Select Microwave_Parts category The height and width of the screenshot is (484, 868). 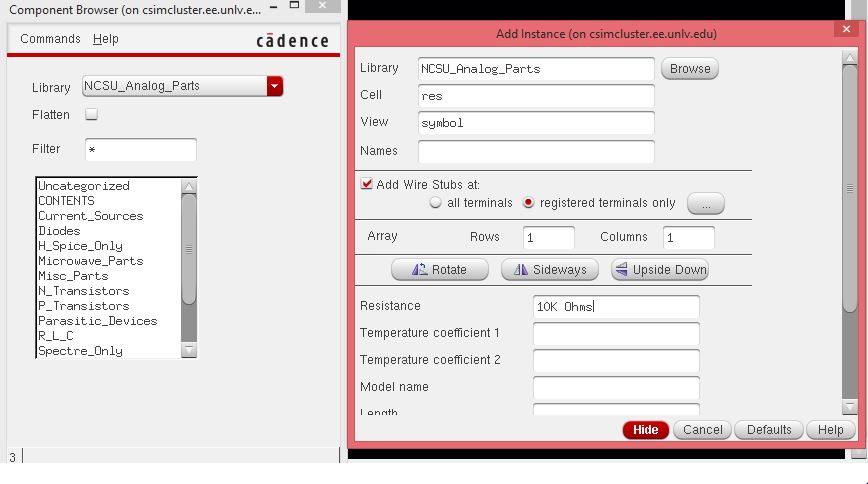click(90, 261)
